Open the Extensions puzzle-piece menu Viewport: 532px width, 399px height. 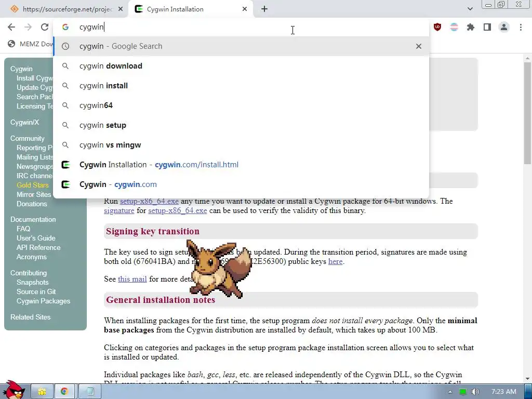471,27
